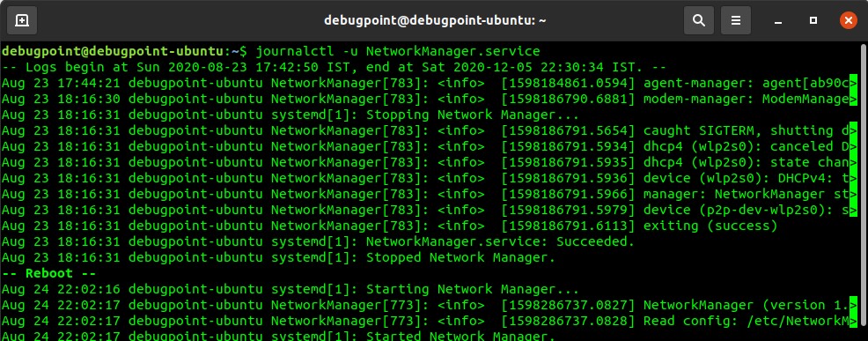The width and height of the screenshot is (868, 341).
Task: Close the terminal with the orange X
Action: tap(848, 20)
